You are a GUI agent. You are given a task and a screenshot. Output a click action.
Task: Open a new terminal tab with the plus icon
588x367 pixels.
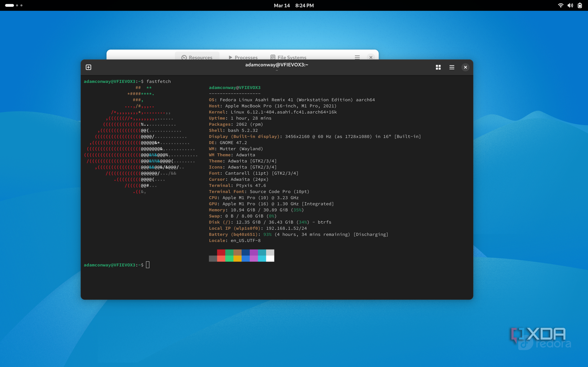88,67
